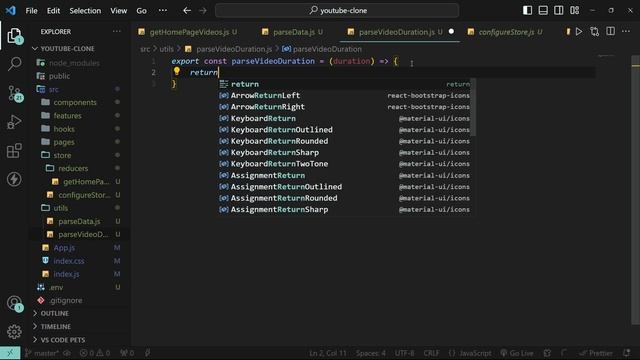Switch to getHomePageVideos.js tab
This screenshot has width=640, height=360.
189,32
